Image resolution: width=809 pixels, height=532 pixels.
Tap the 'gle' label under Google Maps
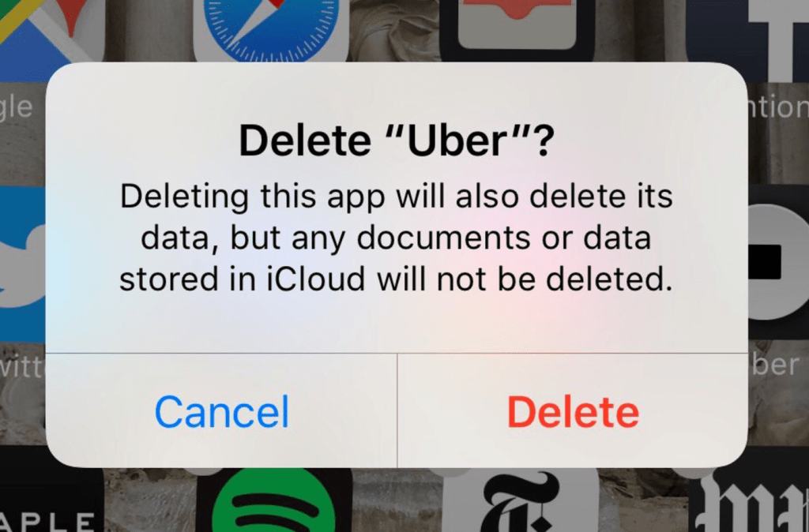pos(17,107)
